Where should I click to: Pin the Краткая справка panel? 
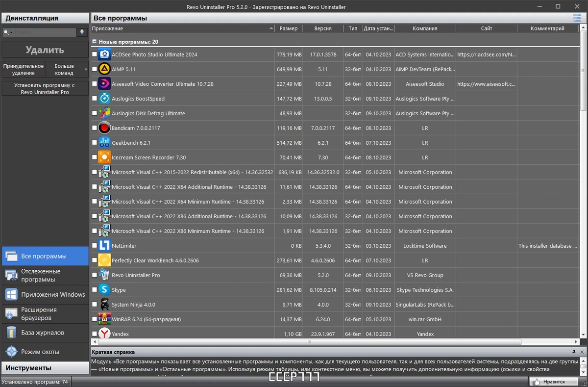[x=574, y=352]
